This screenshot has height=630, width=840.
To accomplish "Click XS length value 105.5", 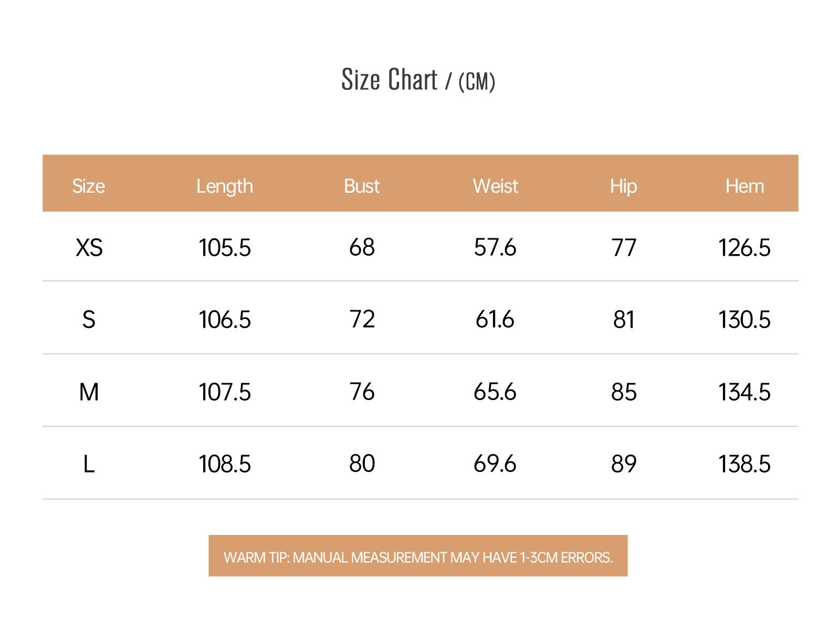I will click(x=225, y=247).
